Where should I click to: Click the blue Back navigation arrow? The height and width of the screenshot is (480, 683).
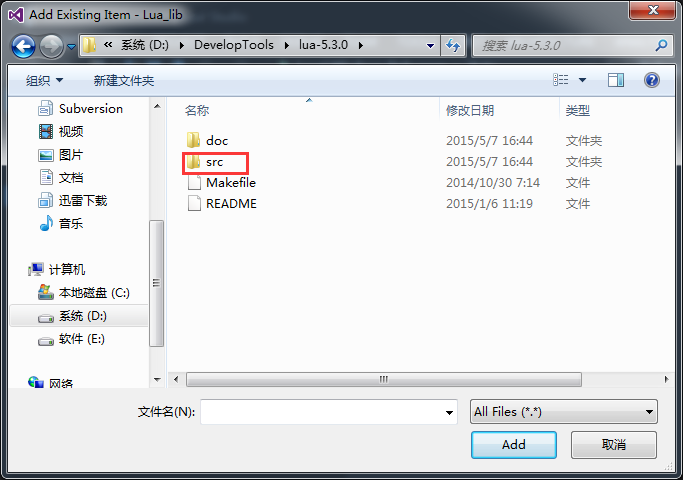click(x=23, y=46)
